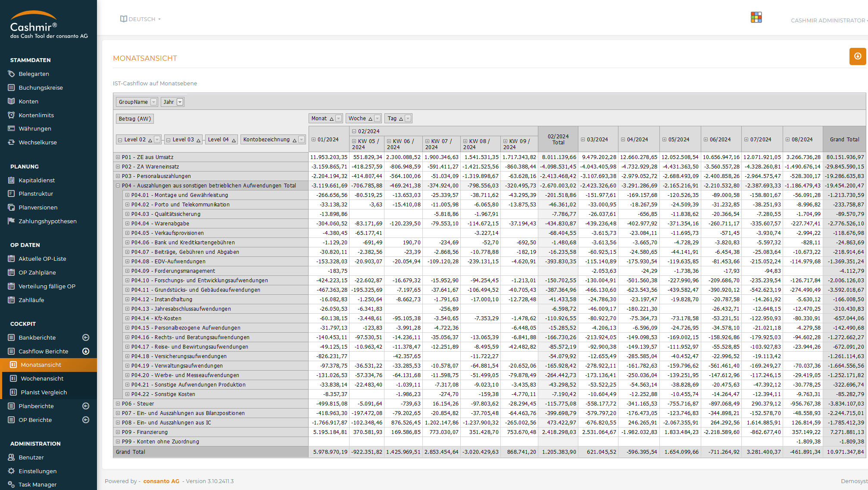Click the OP Zahlpläne calendar icon
868x490 pixels.
point(11,272)
